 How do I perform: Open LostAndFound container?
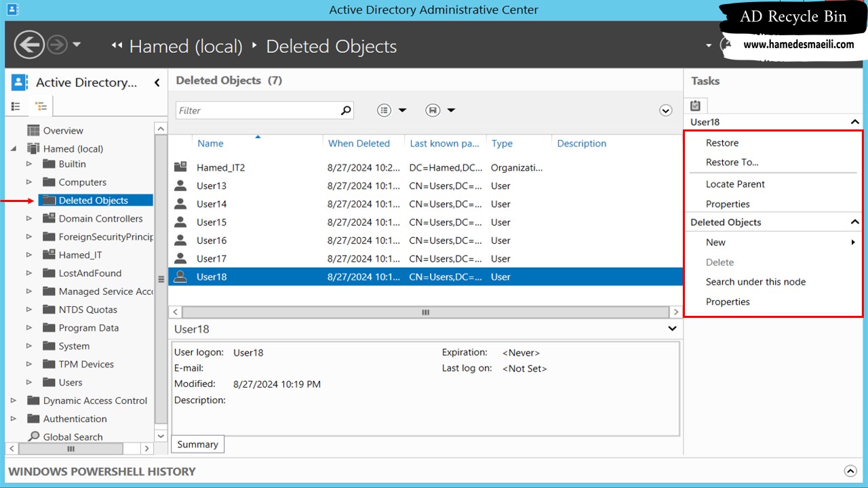pos(90,273)
